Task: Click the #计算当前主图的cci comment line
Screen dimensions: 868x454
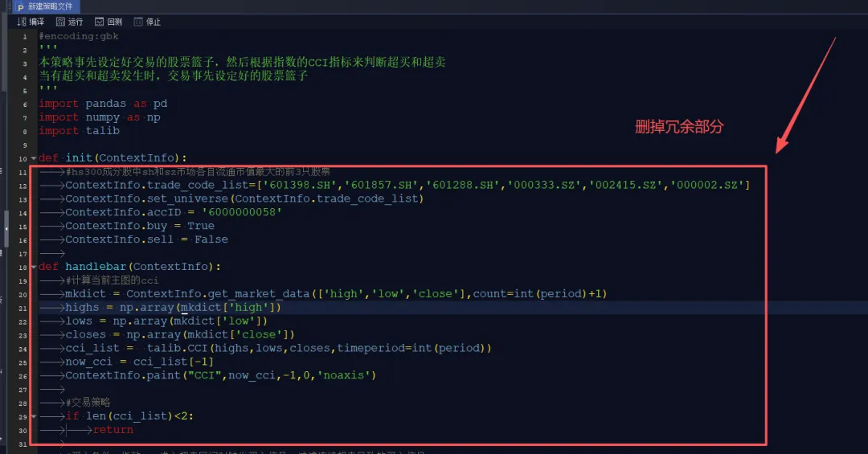Action: pos(112,280)
